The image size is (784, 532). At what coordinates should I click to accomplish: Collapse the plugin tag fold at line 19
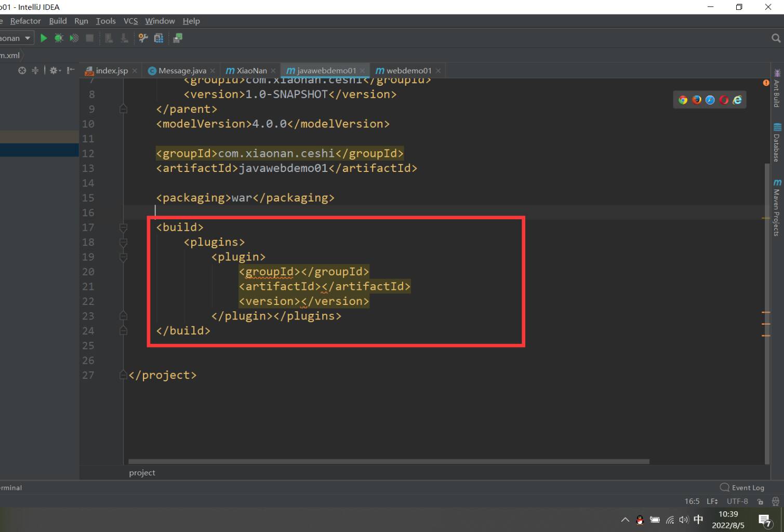[123, 257]
